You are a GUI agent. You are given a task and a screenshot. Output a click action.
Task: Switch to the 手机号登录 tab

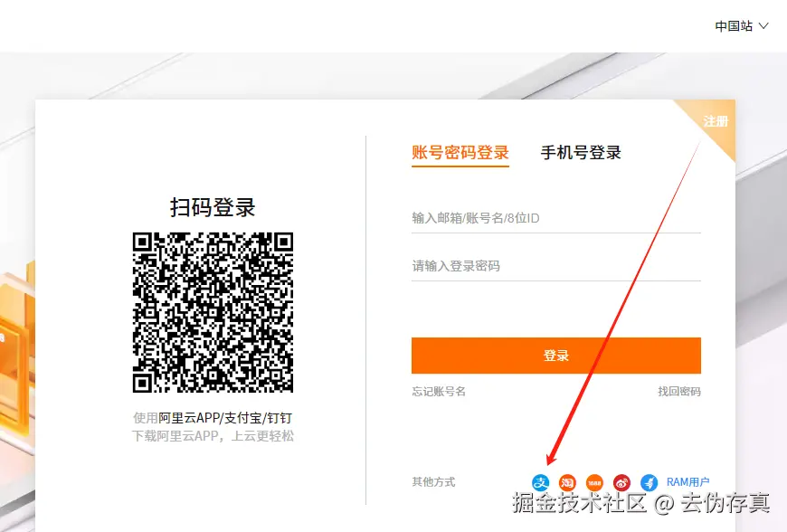pyautogui.click(x=581, y=153)
